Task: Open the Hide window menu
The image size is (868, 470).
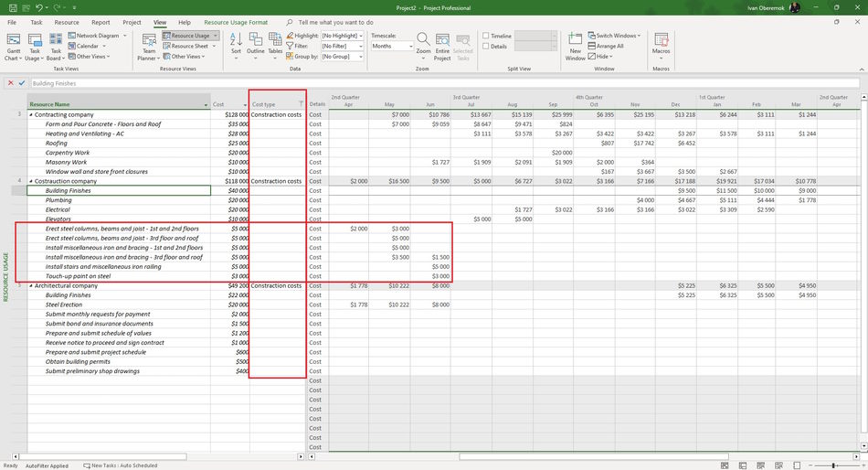Action: coord(600,56)
